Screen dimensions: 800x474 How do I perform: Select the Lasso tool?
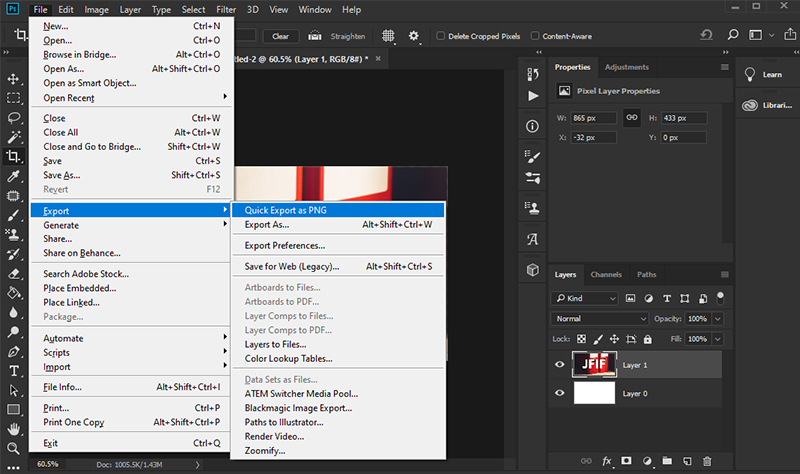tap(13, 117)
